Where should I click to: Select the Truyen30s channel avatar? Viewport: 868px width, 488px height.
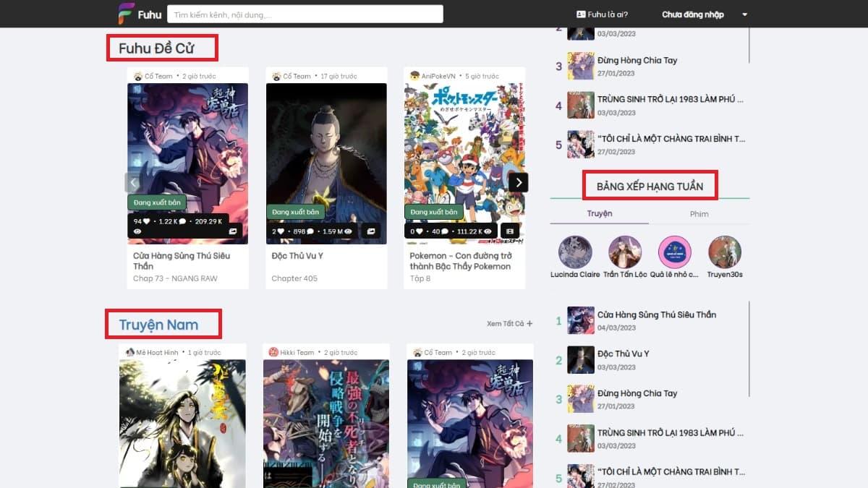click(724, 252)
